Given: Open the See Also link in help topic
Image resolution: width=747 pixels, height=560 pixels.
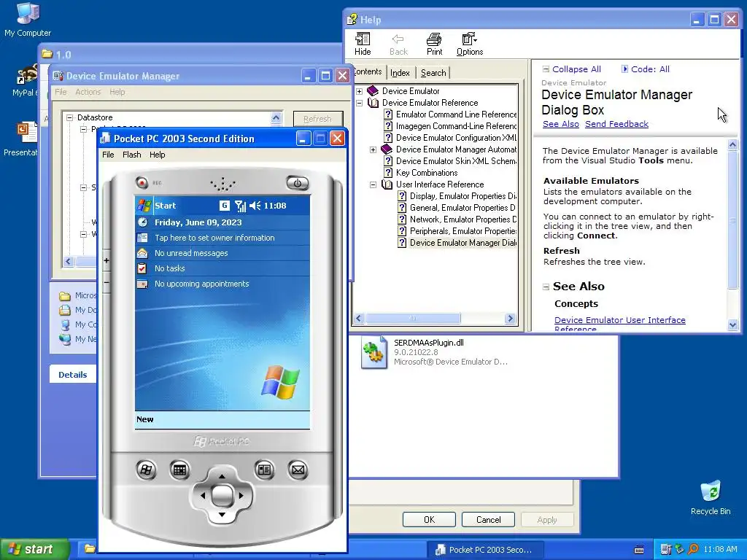Looking at the screenshot, I should pyautogui.click(x=561, y=124).
